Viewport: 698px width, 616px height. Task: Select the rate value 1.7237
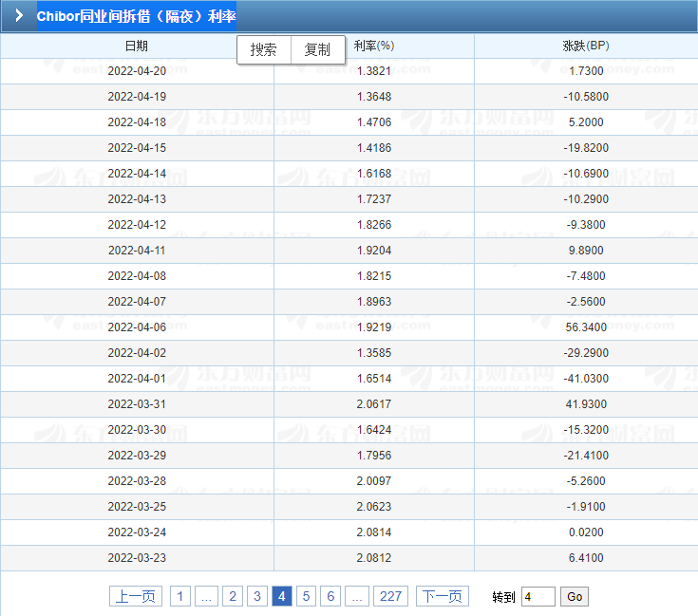coord(374,198)
